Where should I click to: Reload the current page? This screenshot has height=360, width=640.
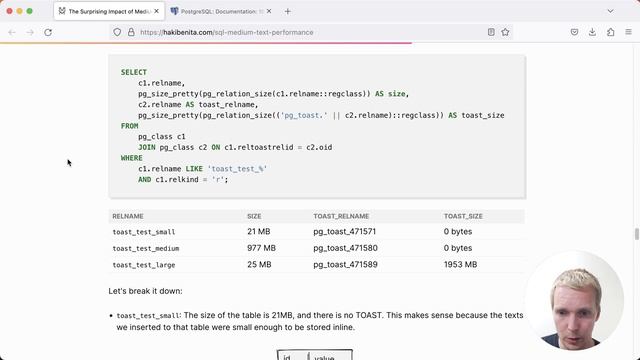click(48, 32)
